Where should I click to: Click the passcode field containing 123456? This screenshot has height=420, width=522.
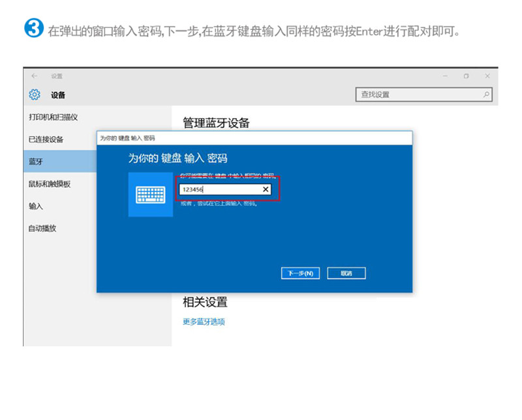(x=219, y=189)
